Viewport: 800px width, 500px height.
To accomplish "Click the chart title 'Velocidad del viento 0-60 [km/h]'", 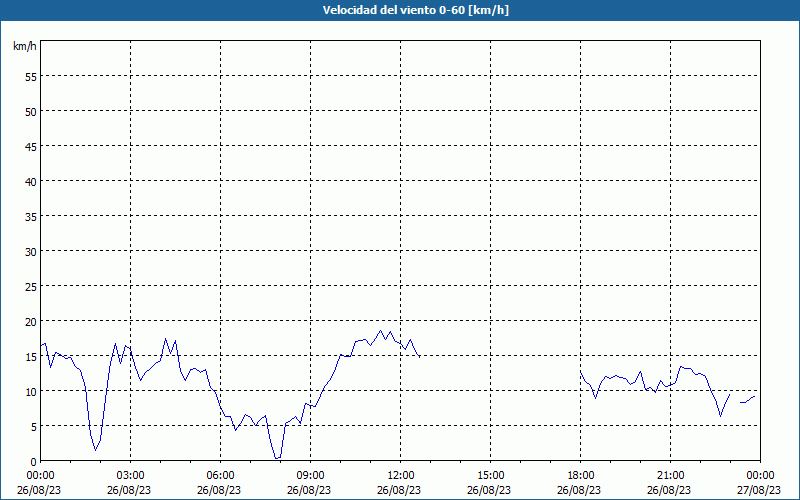I will (416, 10).
